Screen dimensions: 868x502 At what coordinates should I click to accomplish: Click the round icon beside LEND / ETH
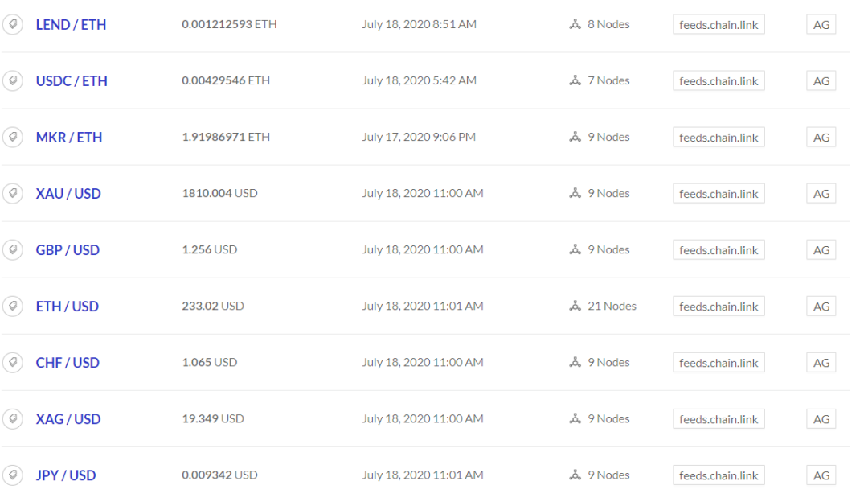(x=13, y=25)
